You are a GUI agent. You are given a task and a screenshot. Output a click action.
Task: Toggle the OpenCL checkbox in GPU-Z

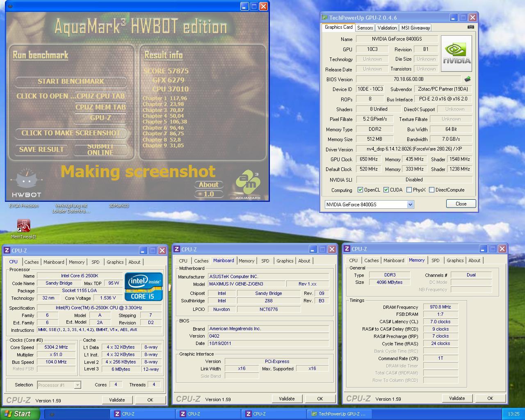pyautogui.click(x=360, y=190)
